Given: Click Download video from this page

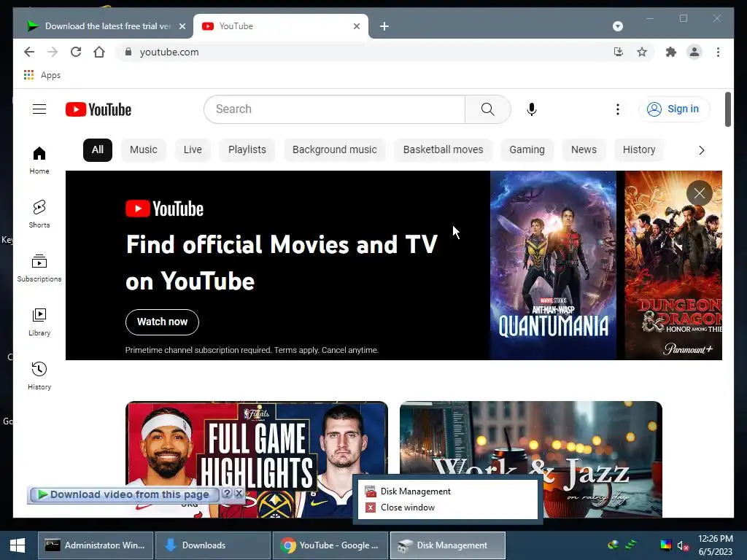Looking at the screenshot, I should (124, 495).
